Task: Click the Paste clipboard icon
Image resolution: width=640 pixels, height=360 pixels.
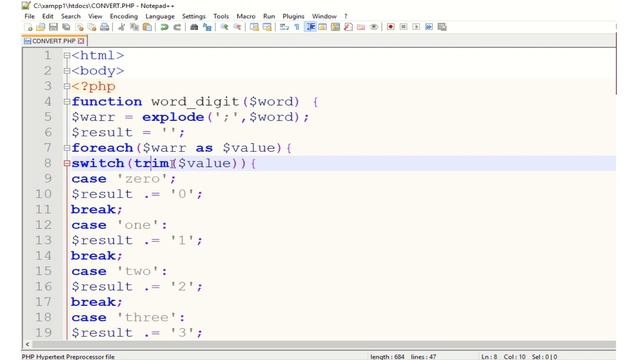Action: tap(147, 27)
